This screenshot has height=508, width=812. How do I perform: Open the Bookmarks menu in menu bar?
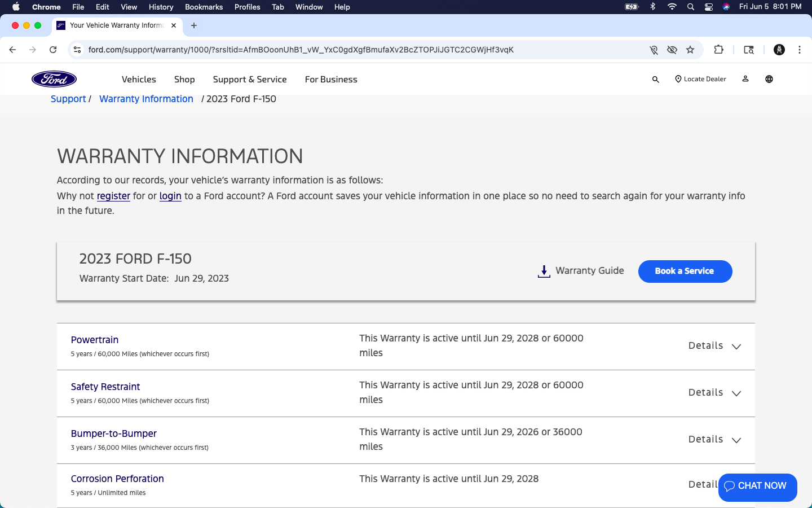coord(204,7)
